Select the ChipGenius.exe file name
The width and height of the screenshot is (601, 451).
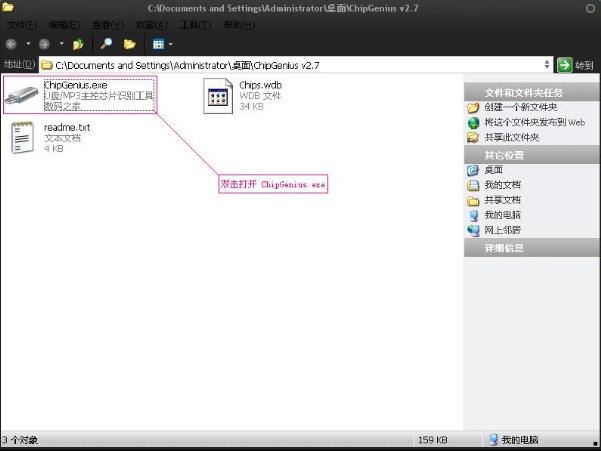point(76,85)
